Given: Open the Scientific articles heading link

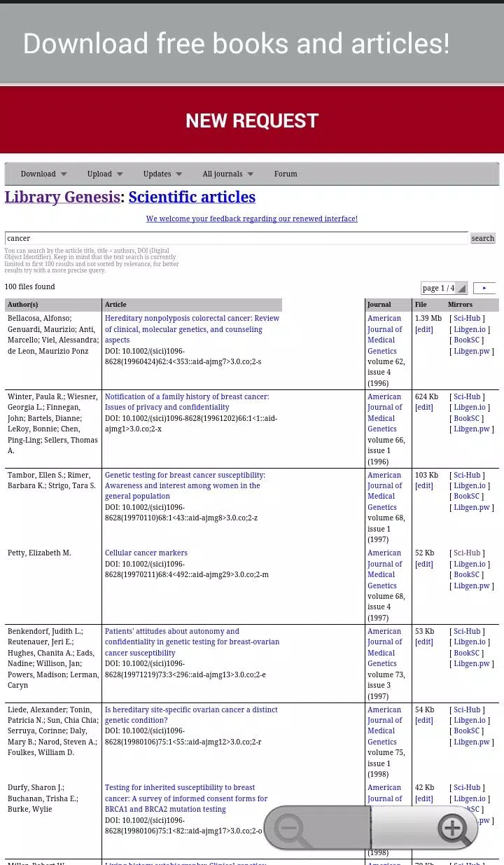Looking at the screenshot, I should pos(192,197).
